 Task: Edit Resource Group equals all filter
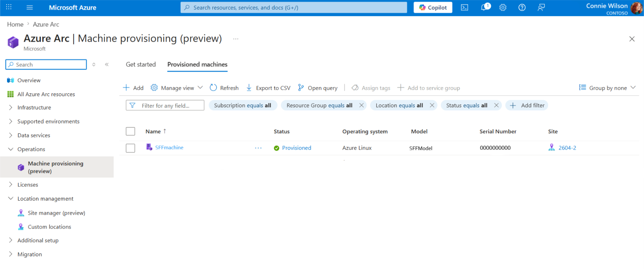[319, 106]
